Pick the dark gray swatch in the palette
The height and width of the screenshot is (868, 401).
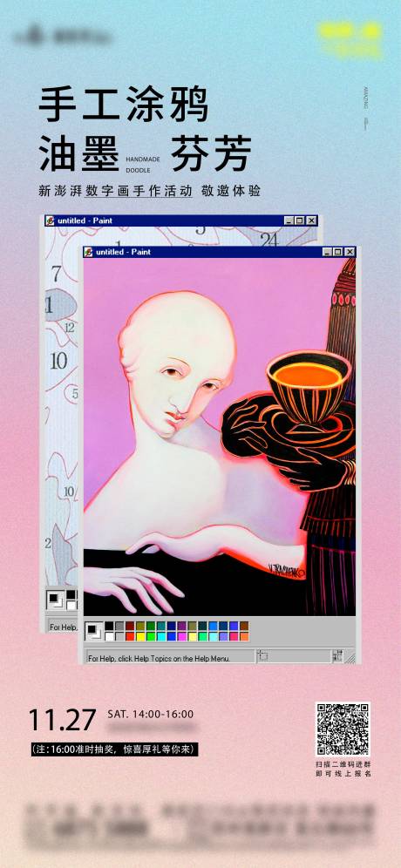(x=119, y=626)
